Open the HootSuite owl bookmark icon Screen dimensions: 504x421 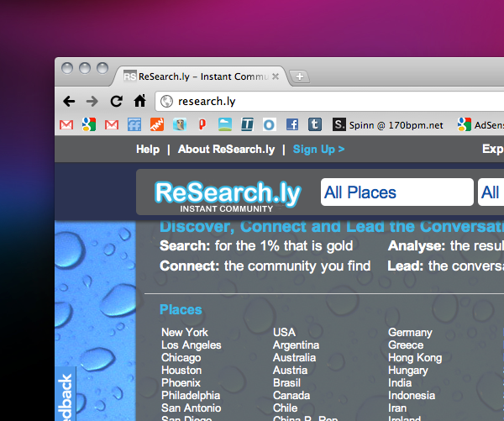click(x=180, y=124)
